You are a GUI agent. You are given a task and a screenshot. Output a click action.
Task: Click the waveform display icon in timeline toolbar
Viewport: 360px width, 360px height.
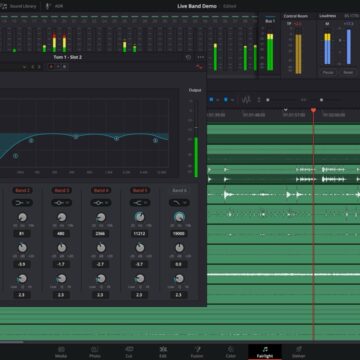click(x=247, y=100)
